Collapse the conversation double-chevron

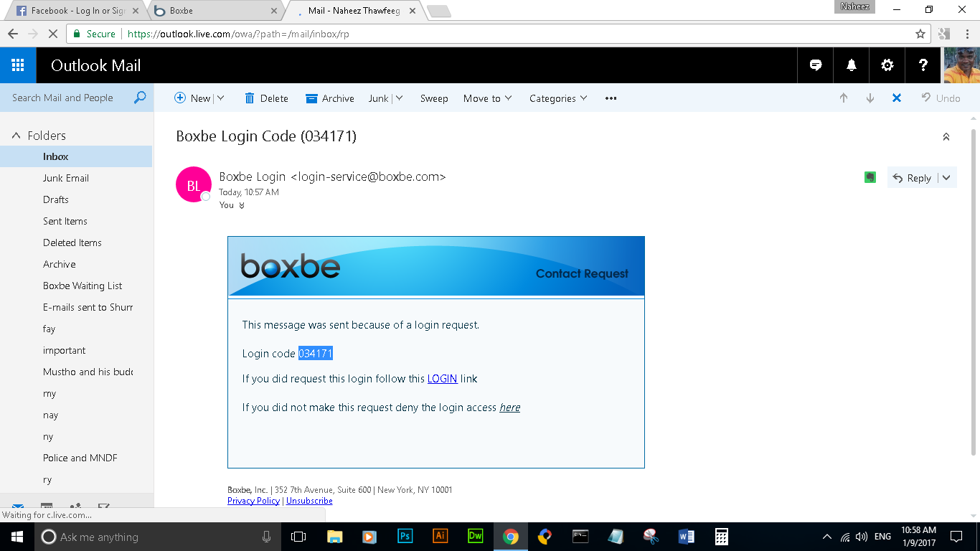(x=946, y=136)
